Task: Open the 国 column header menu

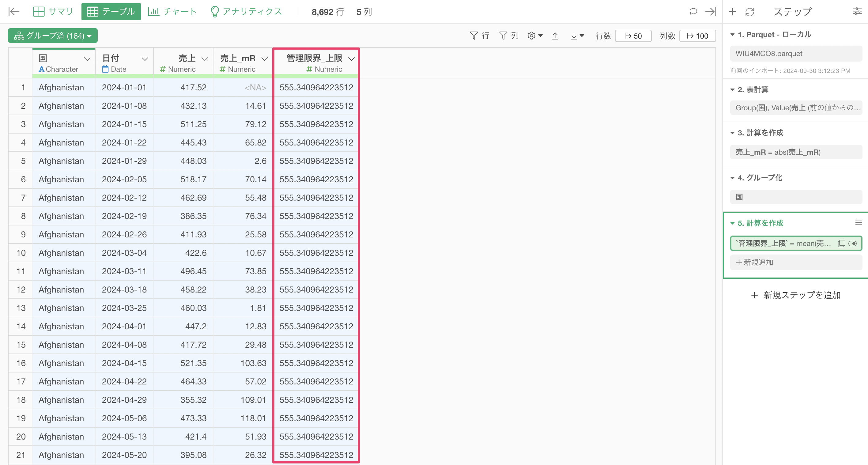Action: [x=87, y=59]
